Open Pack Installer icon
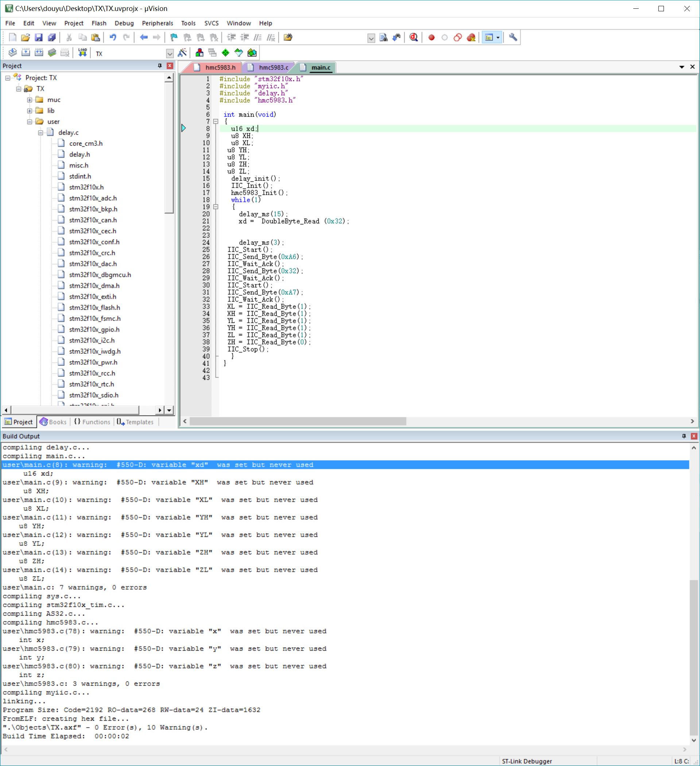Image resolution: width=700 pixels, height=766 pixels. point(252,53)
